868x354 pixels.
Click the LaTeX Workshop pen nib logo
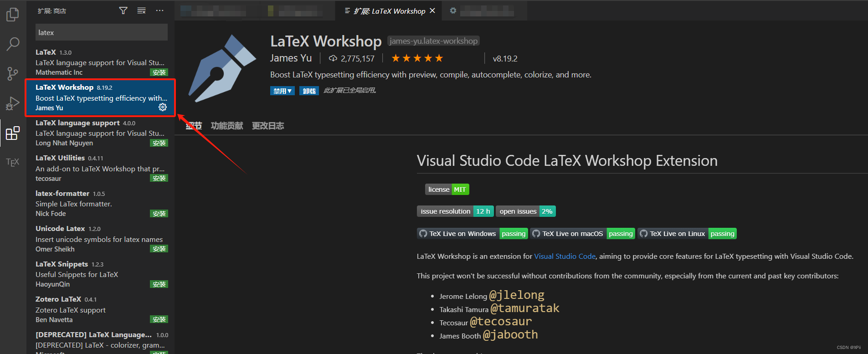point(222,68)
